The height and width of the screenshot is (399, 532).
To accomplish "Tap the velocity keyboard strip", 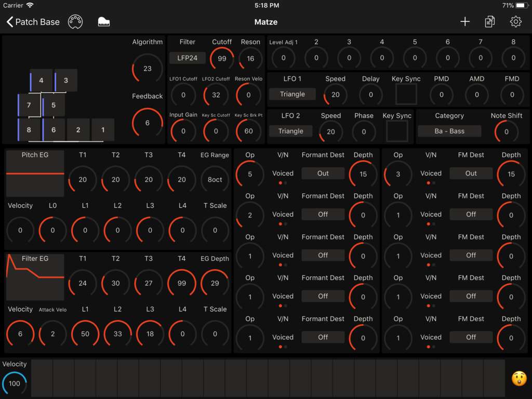I will [268, 378].
